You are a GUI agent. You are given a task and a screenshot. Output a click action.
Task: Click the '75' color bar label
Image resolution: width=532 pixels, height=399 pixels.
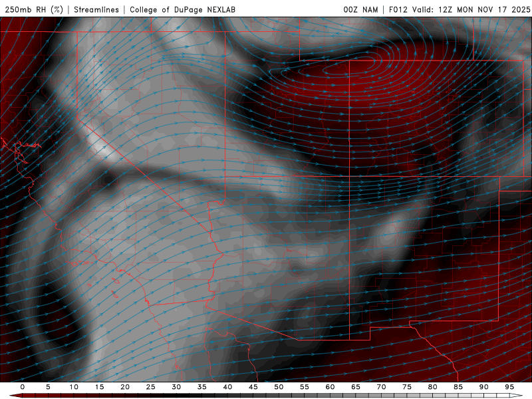point(407,387)
